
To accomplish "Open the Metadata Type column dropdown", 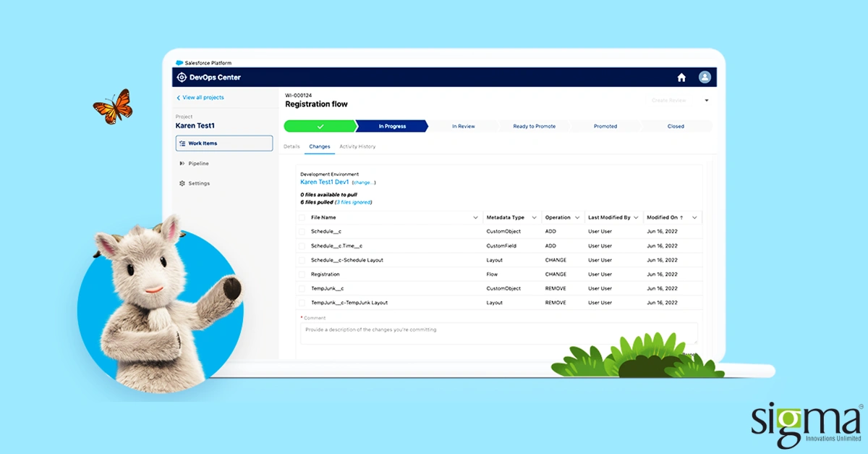I will (534, 217).
